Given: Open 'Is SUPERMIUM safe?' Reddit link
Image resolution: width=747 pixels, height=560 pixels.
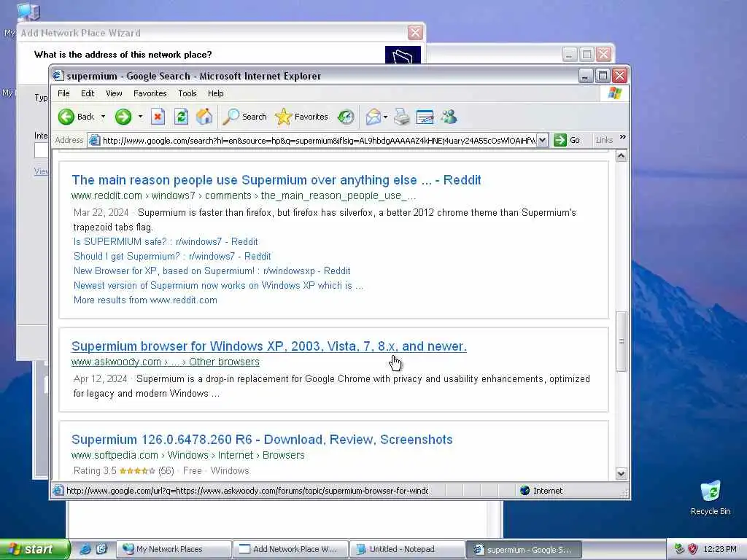Looking at the screenshot, I should click(x=166, y=241).
